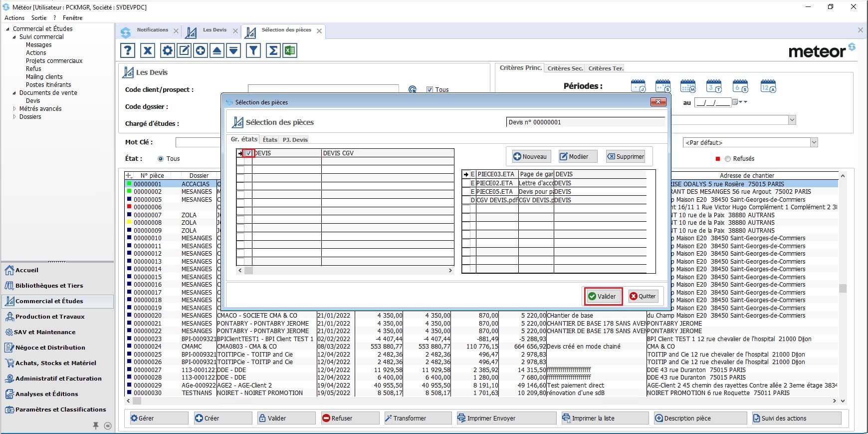Image resolution: width=868 pixels, height=434 pixels.
Task: Collapse the Commercial et Études tree node
Action: click(x=7, y=29)
